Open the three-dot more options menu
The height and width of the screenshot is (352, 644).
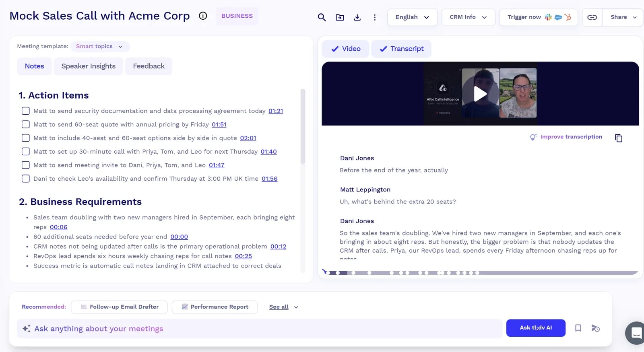375,17
